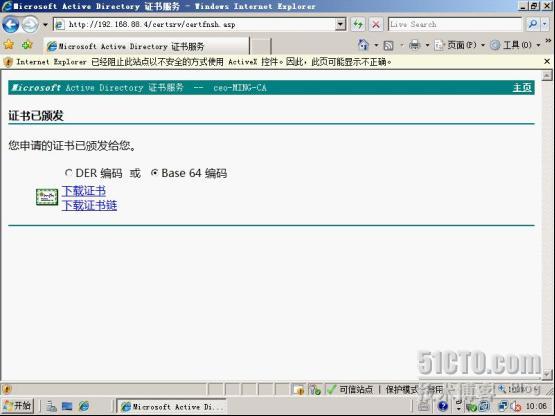Open the Favorites Center star icon
Image resolution: width=555 pixels, height=416 pixels.
(9, 45)
